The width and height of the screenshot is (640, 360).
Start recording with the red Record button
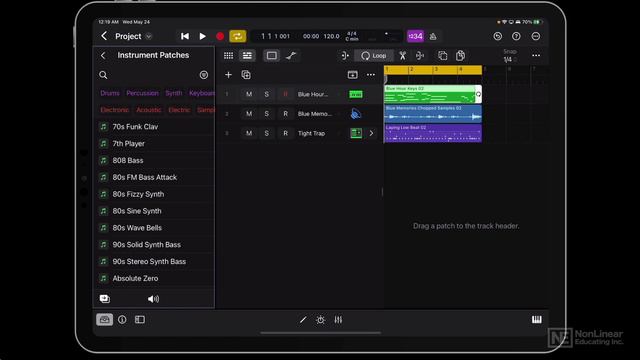tap(220, 36)
